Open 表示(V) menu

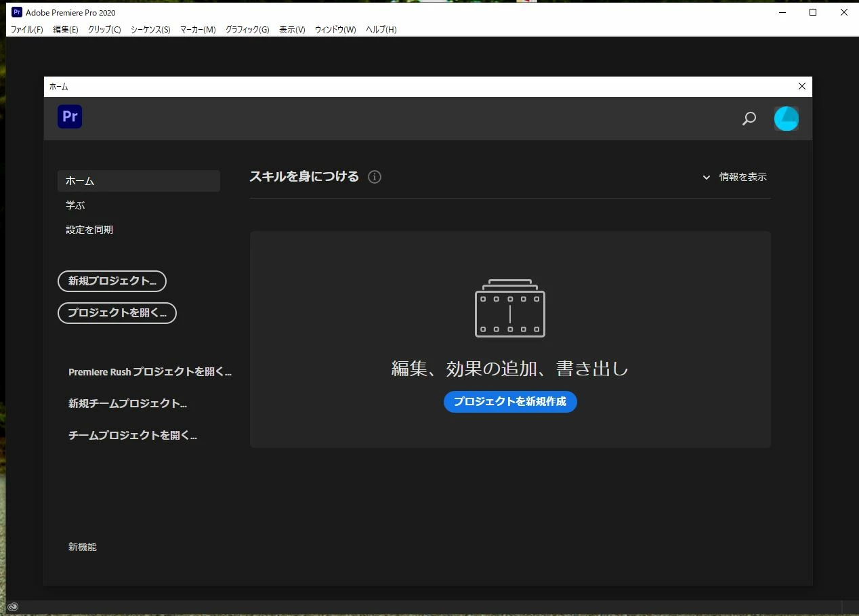(x=292, y=30)
